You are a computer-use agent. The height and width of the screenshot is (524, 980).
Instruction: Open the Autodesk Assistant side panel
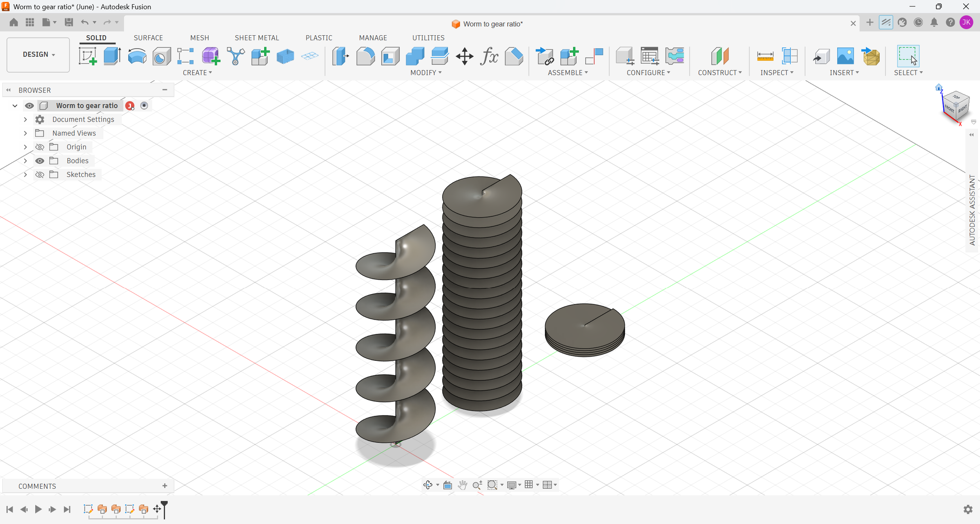click(x=972, y=210)
